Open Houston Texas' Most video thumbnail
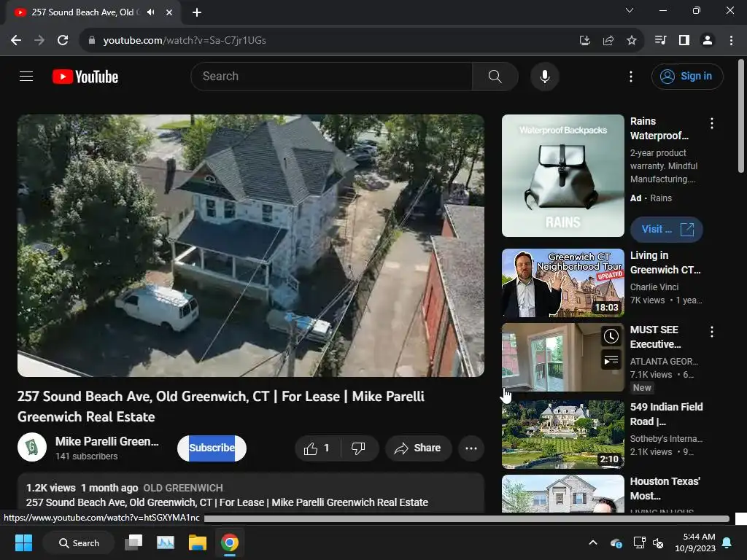Screen dimensions: 747x560 562,494
